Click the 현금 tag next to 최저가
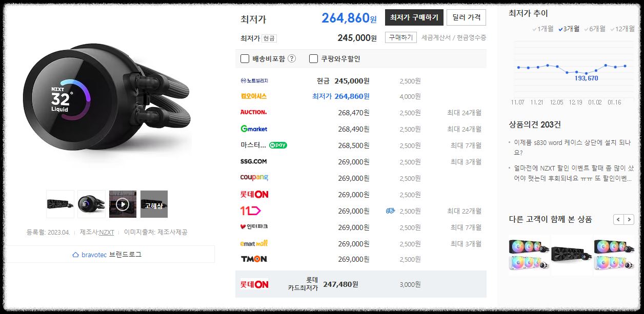Viewport: 644px width, 314px height. pyautogui.click(x=269, y=38)
